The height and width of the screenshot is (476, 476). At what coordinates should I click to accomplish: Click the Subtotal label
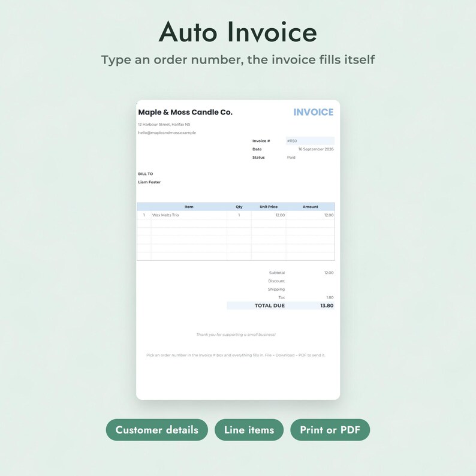[x=277, y=273]
